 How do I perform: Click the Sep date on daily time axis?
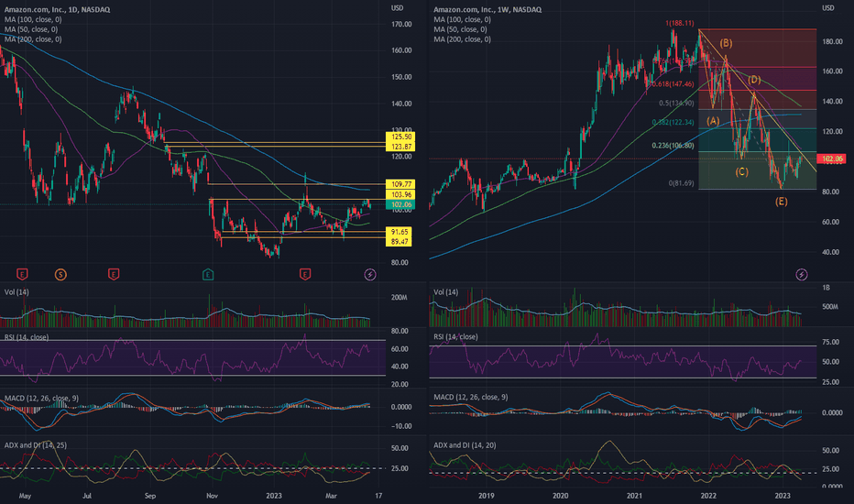150,496
